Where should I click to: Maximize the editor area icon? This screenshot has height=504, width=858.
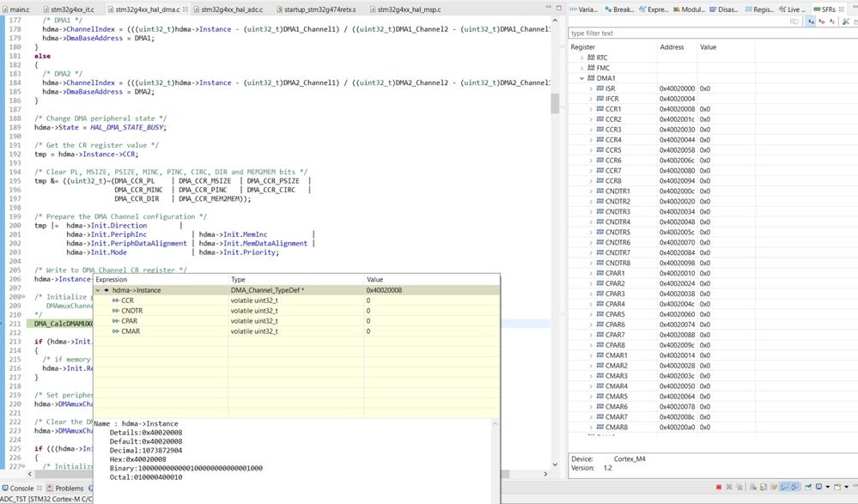(558, 8)
